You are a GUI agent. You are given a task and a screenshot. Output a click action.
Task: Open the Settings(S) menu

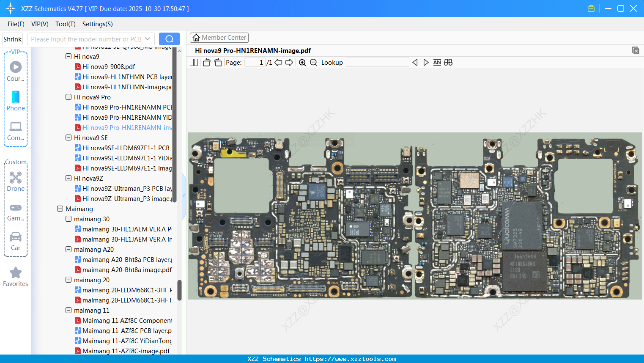click(98, 24)
